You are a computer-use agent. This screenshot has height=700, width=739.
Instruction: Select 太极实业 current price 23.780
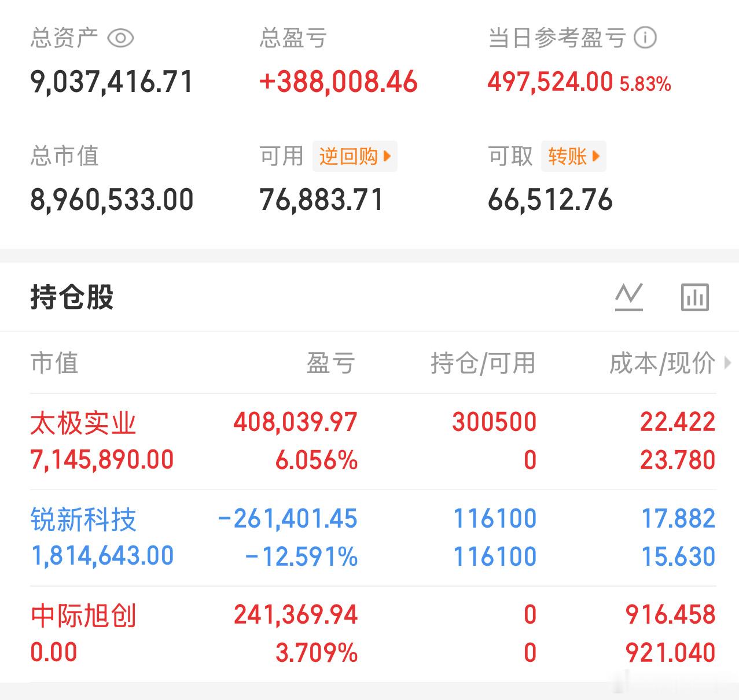tap(678, 460)
